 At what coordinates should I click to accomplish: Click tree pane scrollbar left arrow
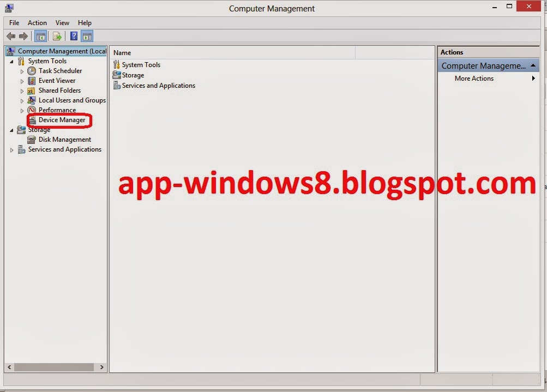click(x=9, y=367)
